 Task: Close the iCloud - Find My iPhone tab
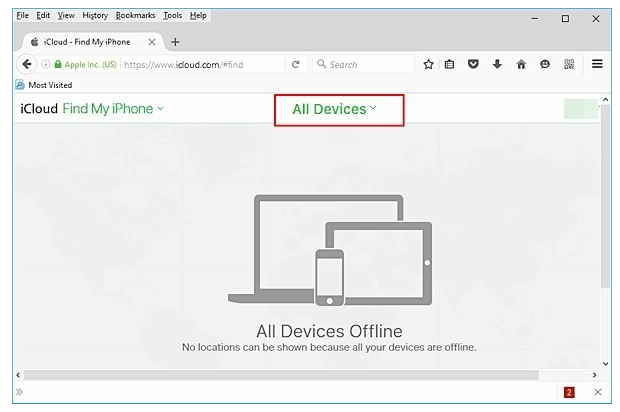[x=152, y=42]
